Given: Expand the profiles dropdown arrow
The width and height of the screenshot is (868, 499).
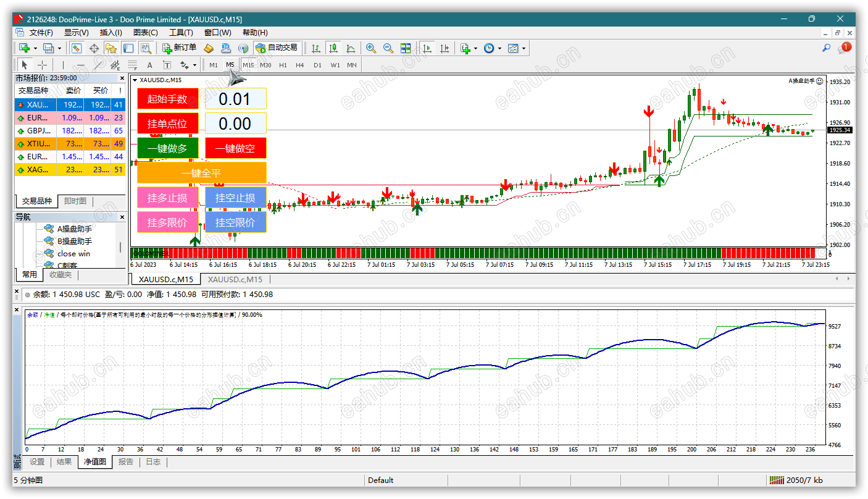Looking at the screenshot, I should pyautogui.click(x=59, y=48).
